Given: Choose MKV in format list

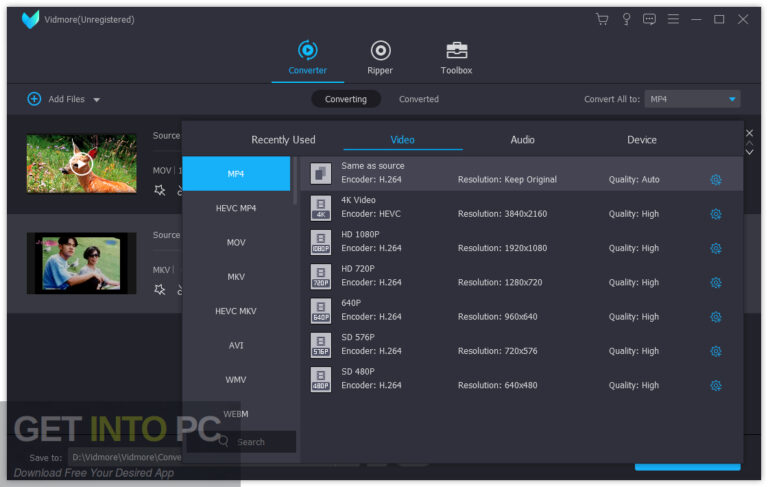Looking at the screenshot, I should [x=236, y=277].
